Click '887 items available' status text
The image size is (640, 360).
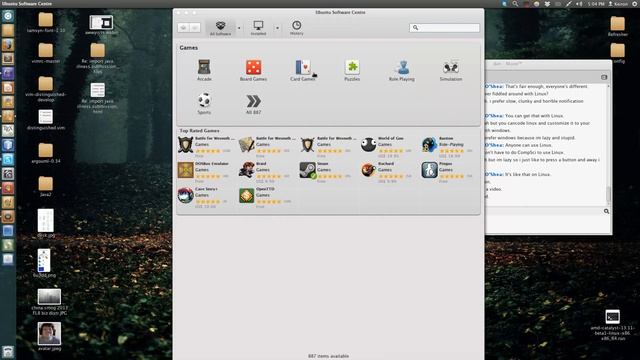329,356
